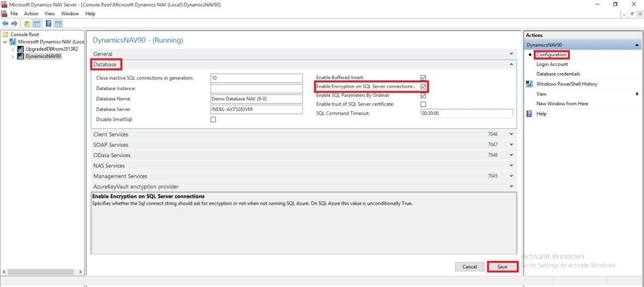Expand the OData Services section chevron
Screen dimensions: 644x287
[511, 155]
